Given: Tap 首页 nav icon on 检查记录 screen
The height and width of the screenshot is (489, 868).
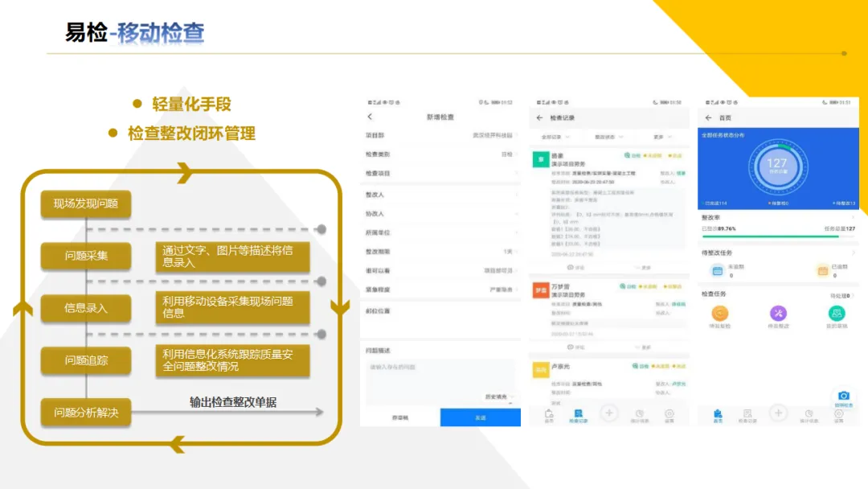Looking at the screenshot, I should click(549, 415).
